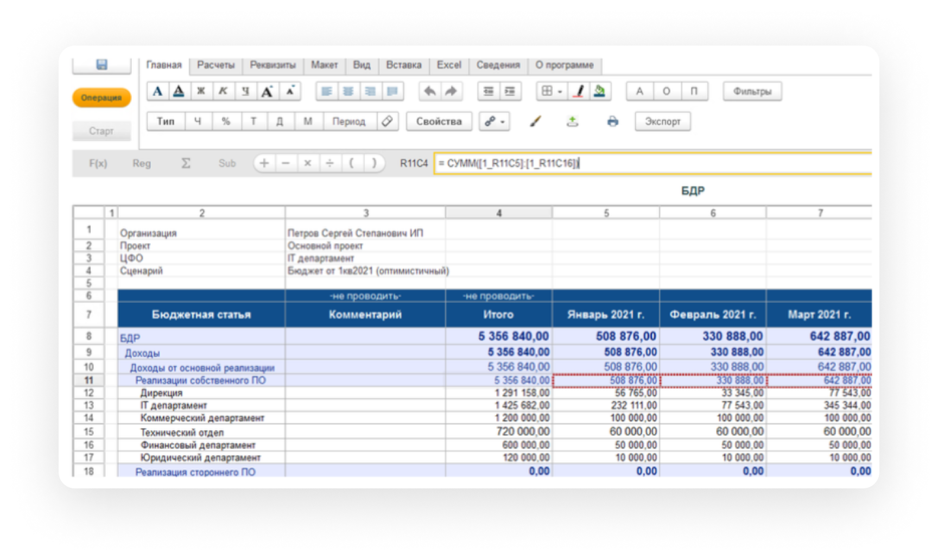
Task: Click the upload arrow icon
Action: click(x=572, y=122)
